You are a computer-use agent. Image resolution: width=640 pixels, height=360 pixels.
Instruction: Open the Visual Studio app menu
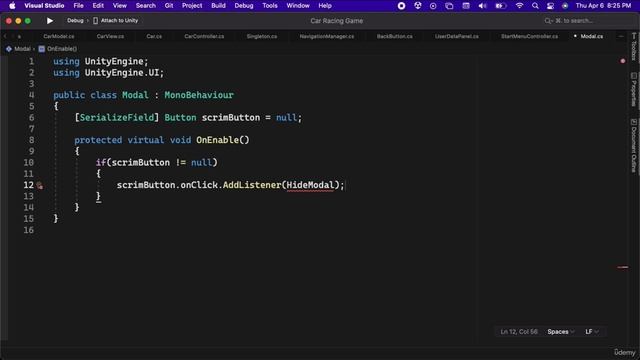click(x=44, y=6)
